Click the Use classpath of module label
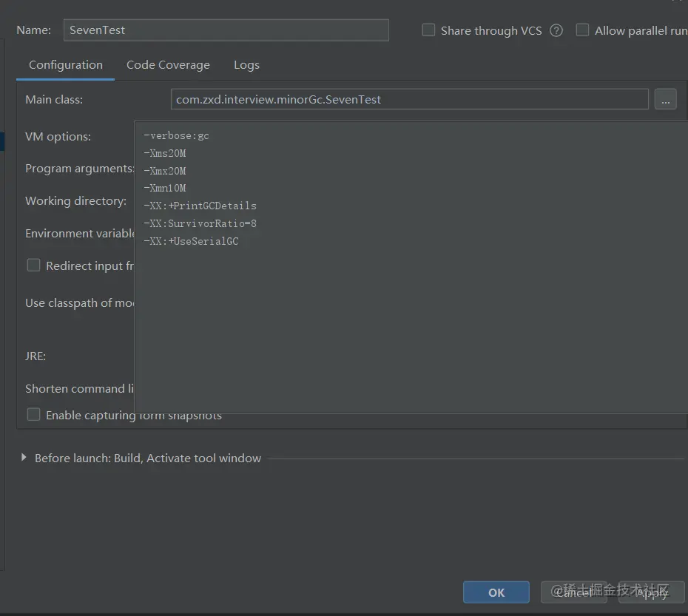This screenshot has height=616, width=688. click(79, 302)
